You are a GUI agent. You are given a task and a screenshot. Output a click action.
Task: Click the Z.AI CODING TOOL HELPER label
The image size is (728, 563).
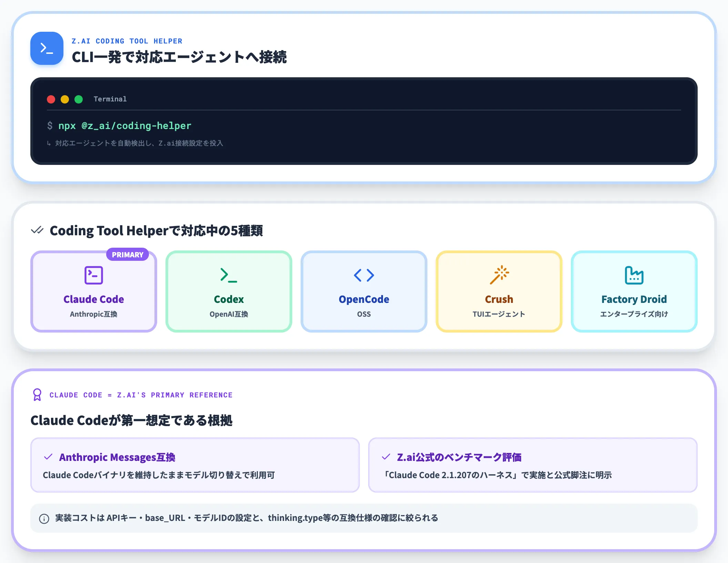tap(127, 41)
